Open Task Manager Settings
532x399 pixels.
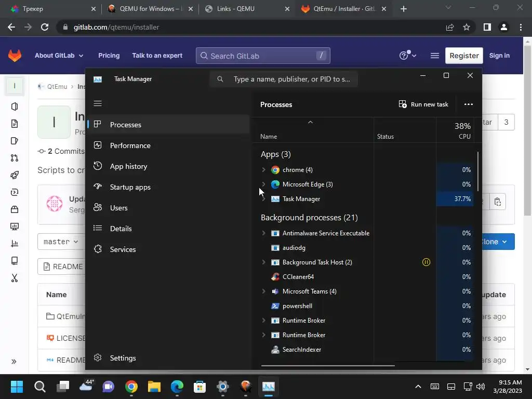[x=169, y=358]
